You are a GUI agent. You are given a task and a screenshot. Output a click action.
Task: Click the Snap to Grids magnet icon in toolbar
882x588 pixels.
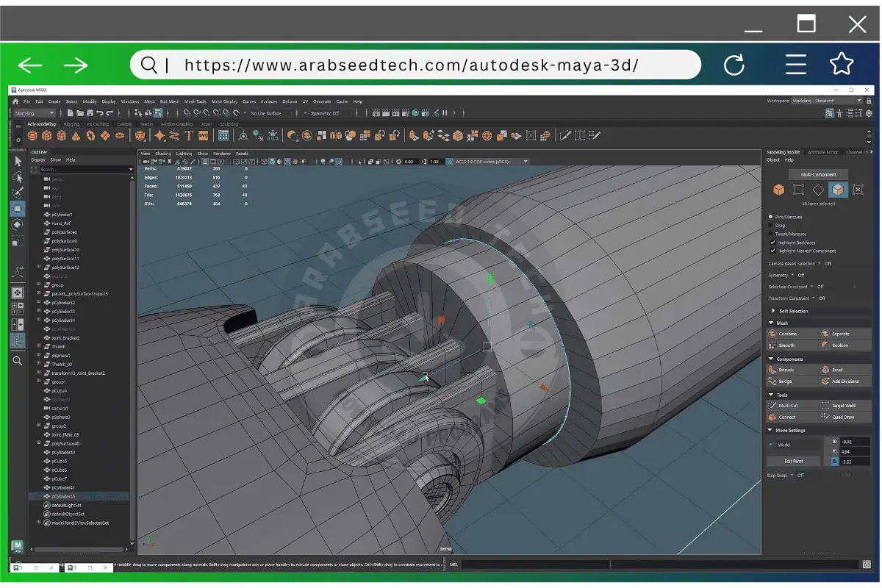coord(187,112)
